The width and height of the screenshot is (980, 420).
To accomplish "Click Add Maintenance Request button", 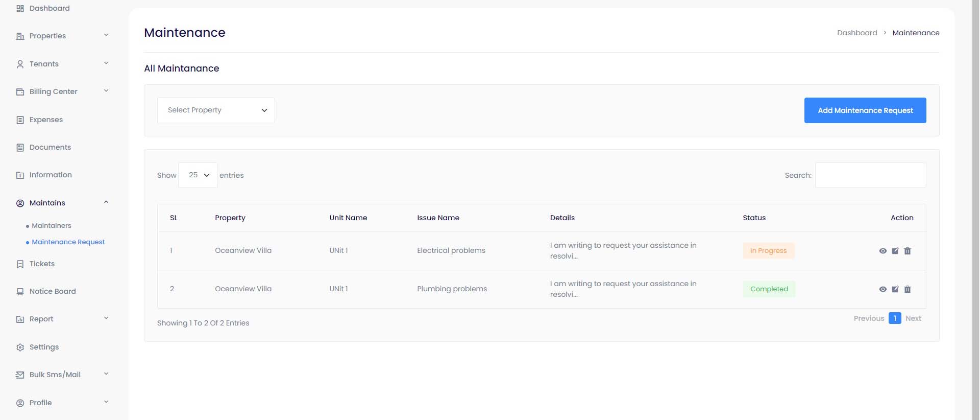I will pos(865,110).
